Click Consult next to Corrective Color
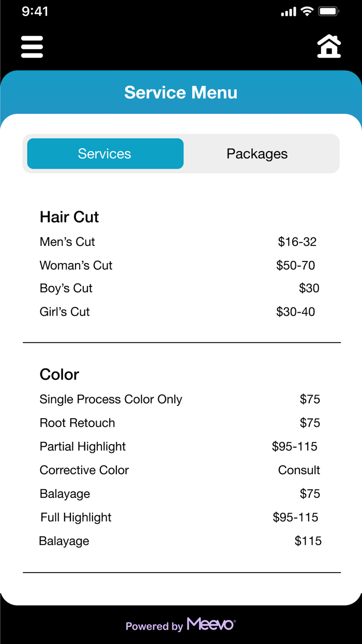The image size is (362, 644). pyautogui.click(x=299, y=470)
